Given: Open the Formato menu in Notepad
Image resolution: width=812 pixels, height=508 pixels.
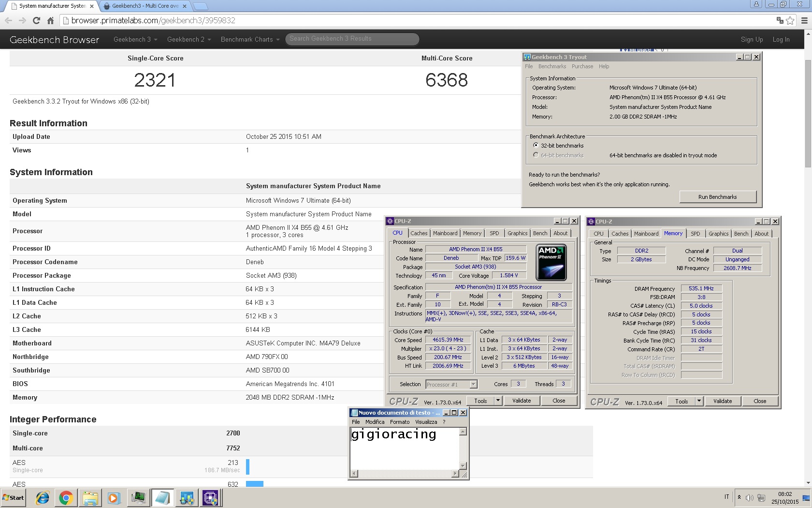Looking at the screenshot, I should (400, 422).
